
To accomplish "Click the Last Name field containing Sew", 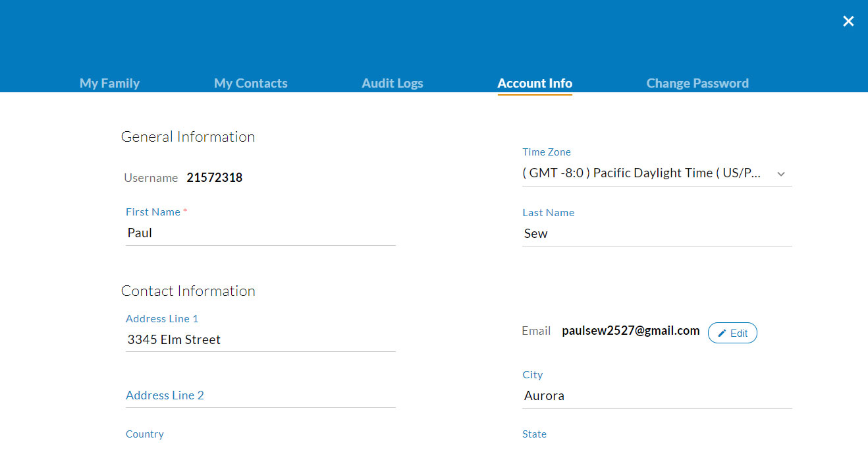I will (657, 233).
